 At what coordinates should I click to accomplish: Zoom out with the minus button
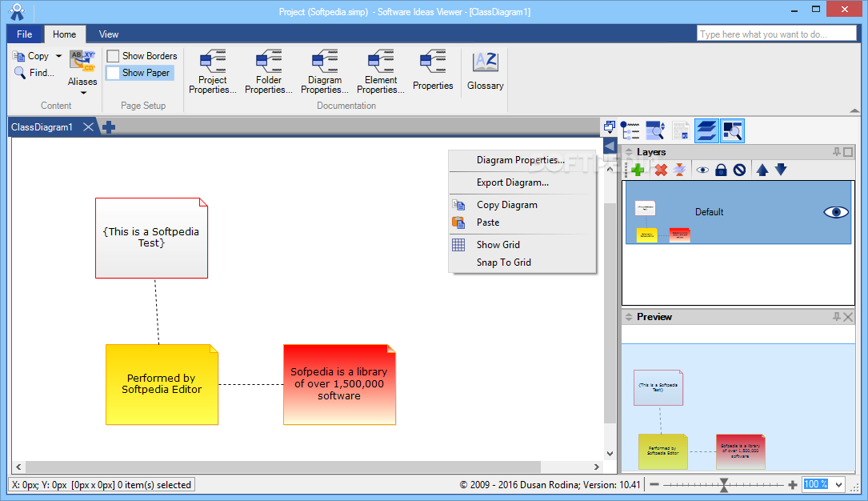[654, 484]
